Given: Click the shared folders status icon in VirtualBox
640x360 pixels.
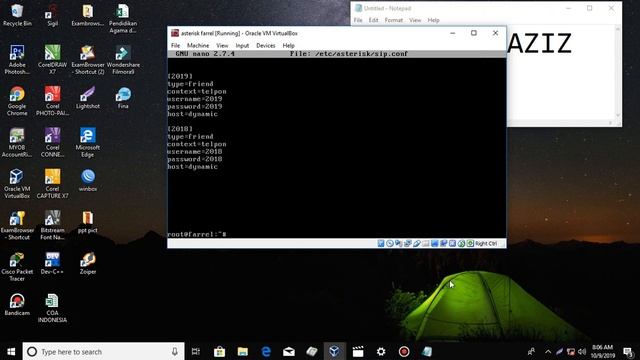Looking at the screenshot, I should [x=426, y=243].
